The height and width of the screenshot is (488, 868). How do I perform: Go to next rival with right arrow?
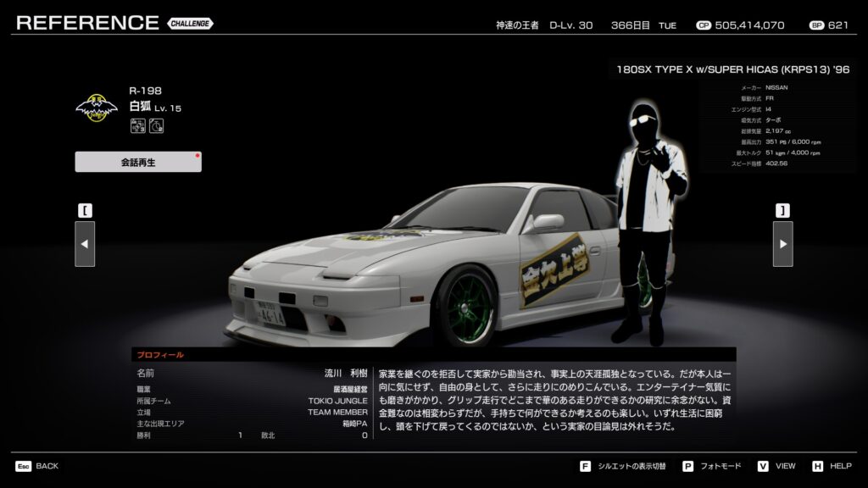[782, 244]
